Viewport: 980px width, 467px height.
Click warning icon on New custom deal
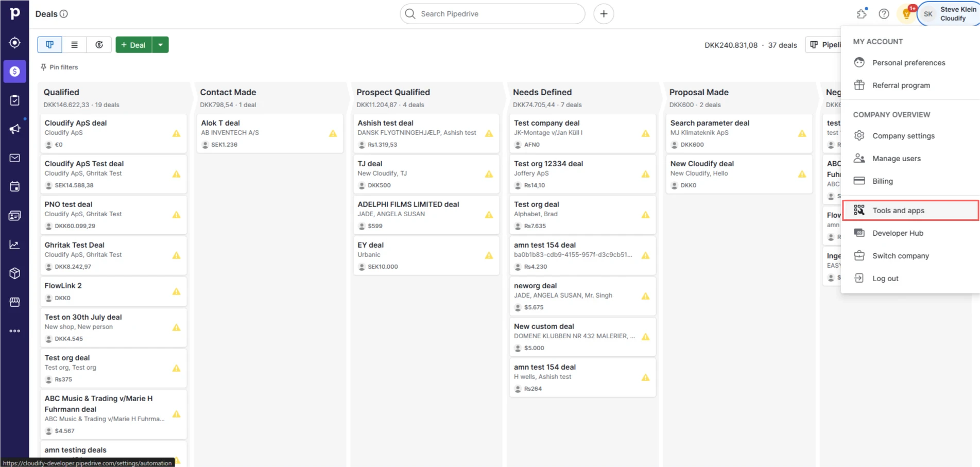tap(645, 337)
